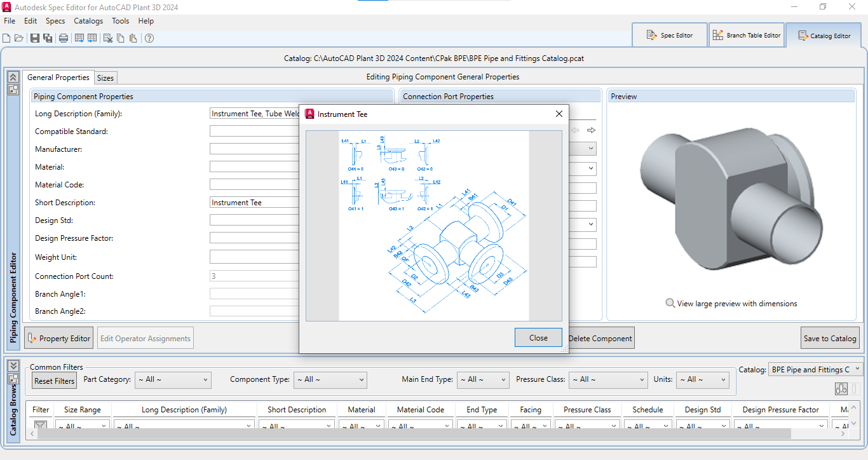Screen dimensions: 868x460
Task: Click the Compatible Standard input field
Action: [x=255, y=132]
